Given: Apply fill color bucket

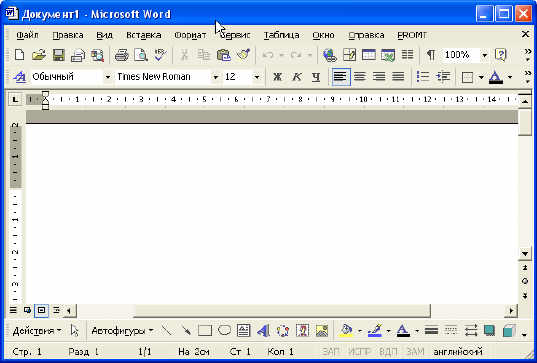Looking at the screenshot, I should tap(346, 331).
